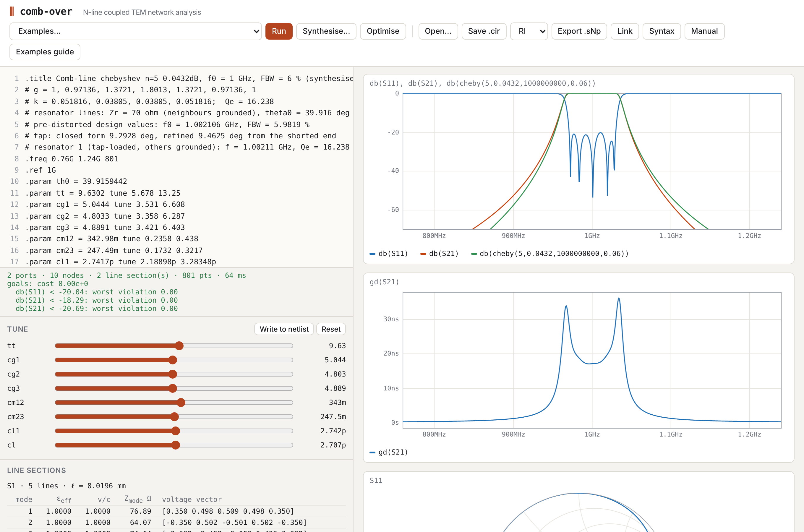
Task: Click the 'db(S21) < -18.29' goal line
Action: tap(97, 300)
